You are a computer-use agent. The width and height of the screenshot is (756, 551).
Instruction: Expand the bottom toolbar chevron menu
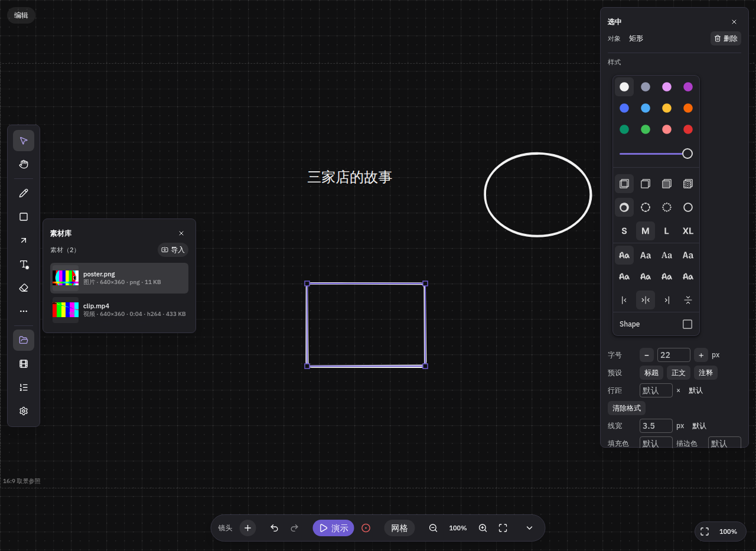[529, 528]
